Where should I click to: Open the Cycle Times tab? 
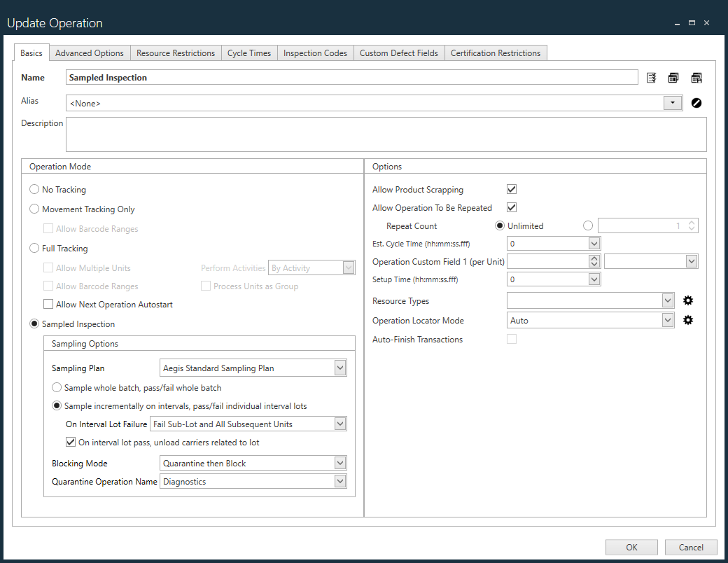[x=249, y=53]
